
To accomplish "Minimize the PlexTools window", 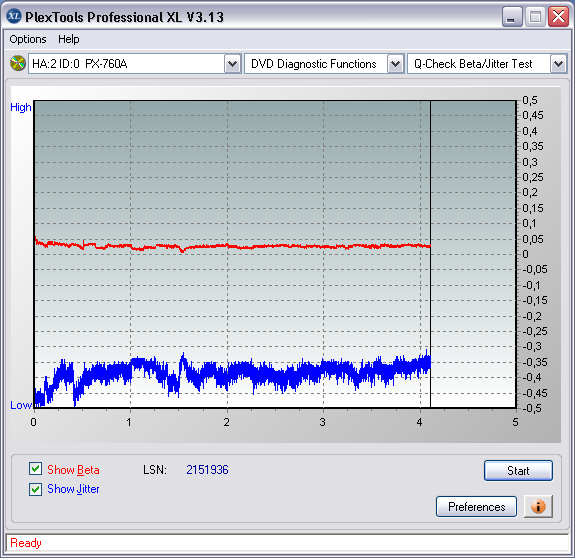I will coord(512,17).
